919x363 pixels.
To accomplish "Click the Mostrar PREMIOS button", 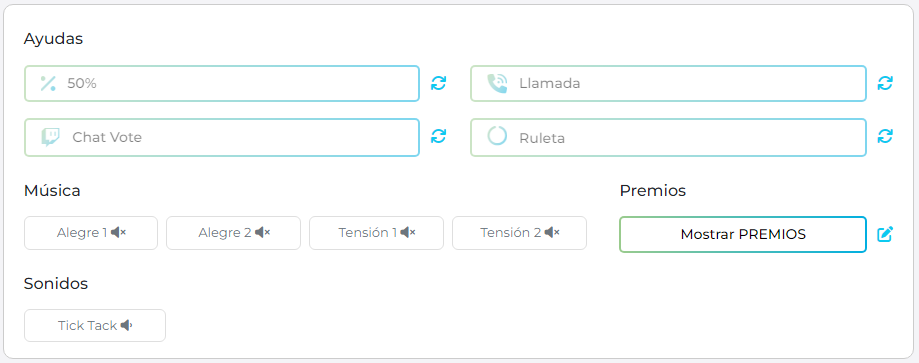I will pyautogui.click(x=743, y=235).
